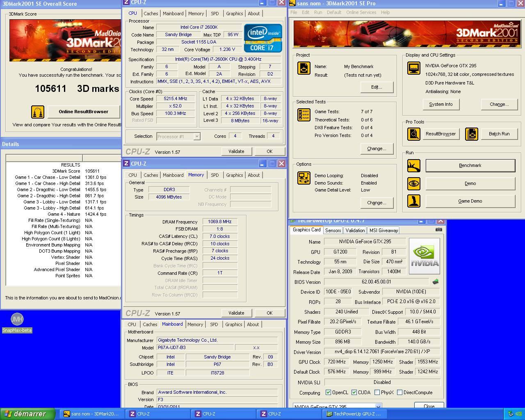Click OK in the Memory CPU-Z window
525x420 pixels.
click(x=269, y=313)
